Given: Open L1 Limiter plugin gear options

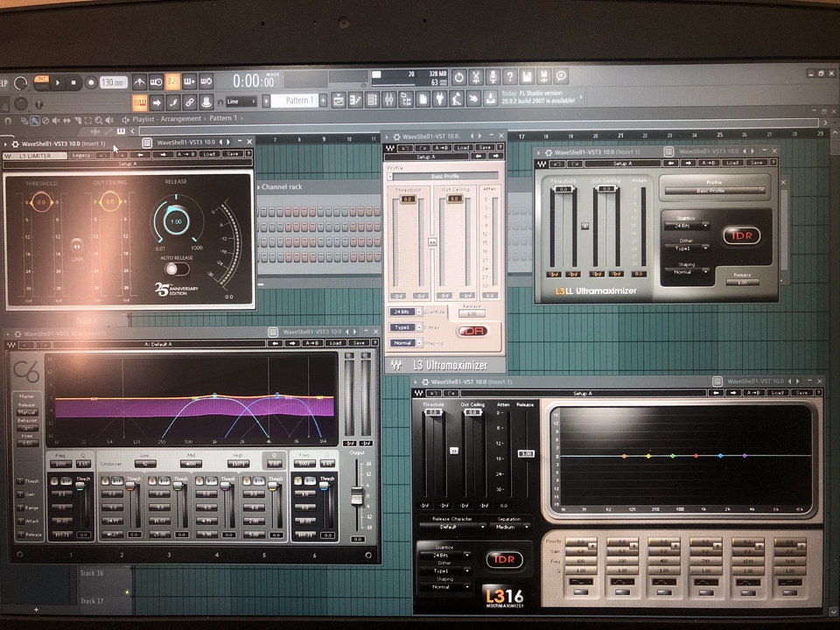Looking at the screenshot, I should pyautogui.click(x=16, y=143).
